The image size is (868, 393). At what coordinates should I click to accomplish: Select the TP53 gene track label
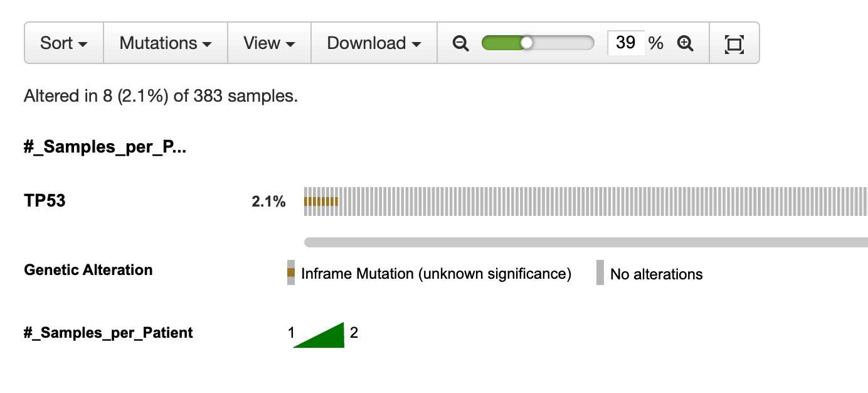tap(44, 200)
